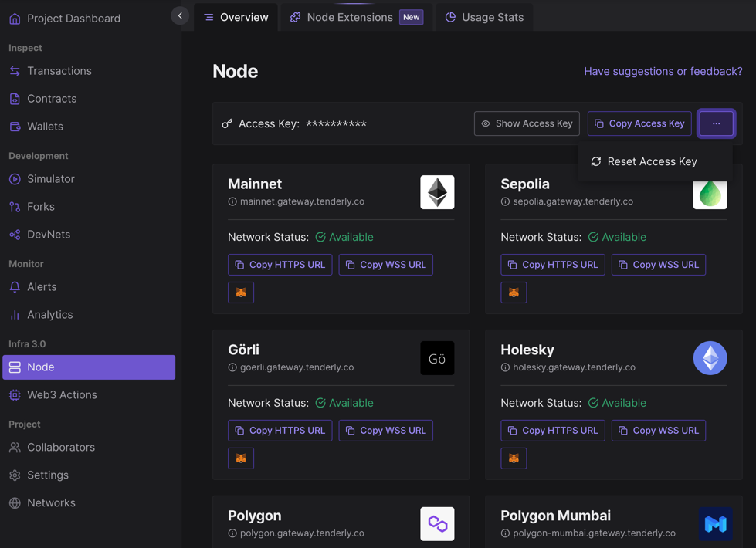Viewport: 756px width, 548px height.
Task: Copy HTTPS URL for Holesky
Action: click(553, 431)
